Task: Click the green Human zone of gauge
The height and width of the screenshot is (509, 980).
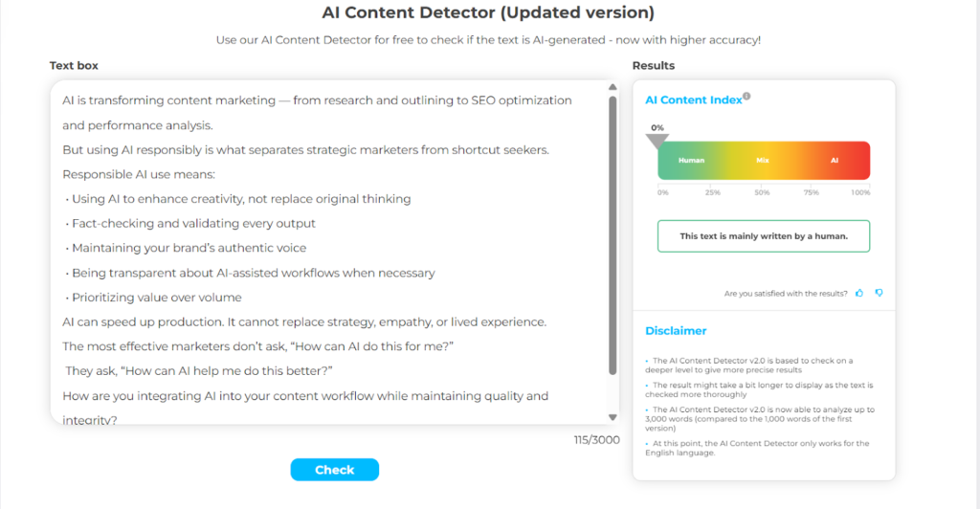Action: click(691, 161)
